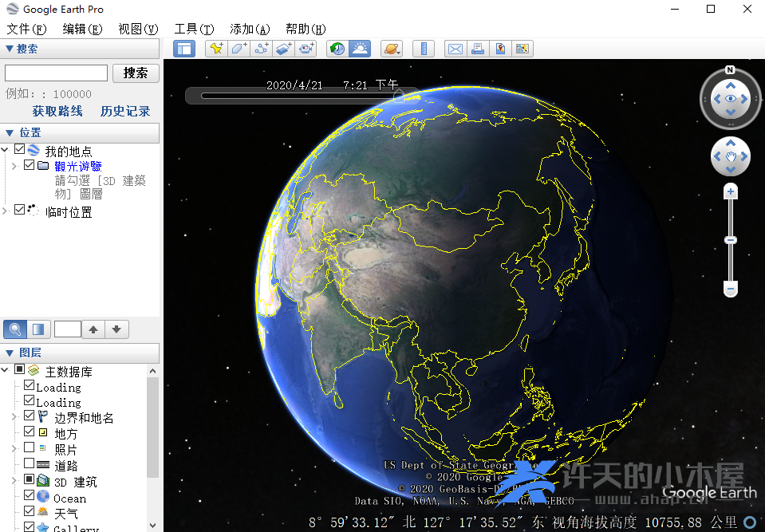Click the zoom slider handle
The image size is (765, 532).
(x=731, y=240)
